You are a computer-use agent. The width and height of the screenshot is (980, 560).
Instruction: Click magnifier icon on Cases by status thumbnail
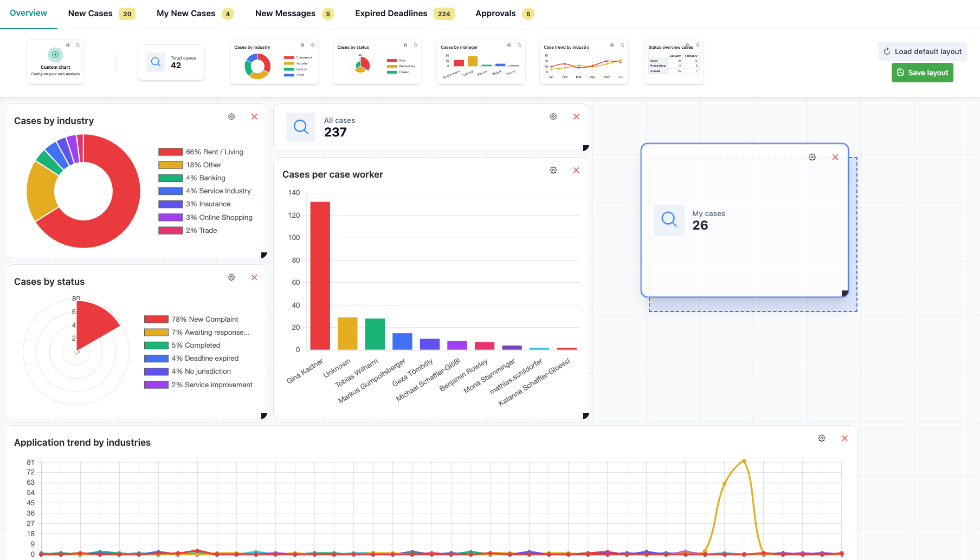(x=416, y=45)
